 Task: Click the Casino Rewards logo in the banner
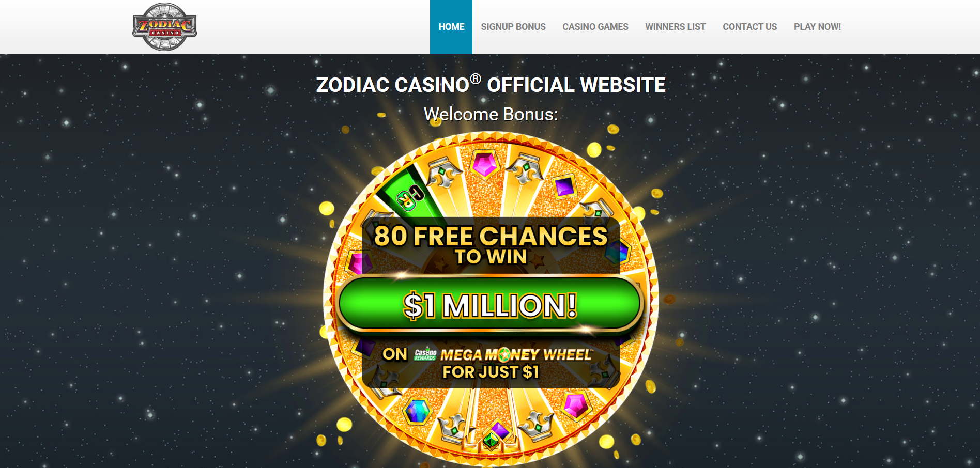[425, 354]
